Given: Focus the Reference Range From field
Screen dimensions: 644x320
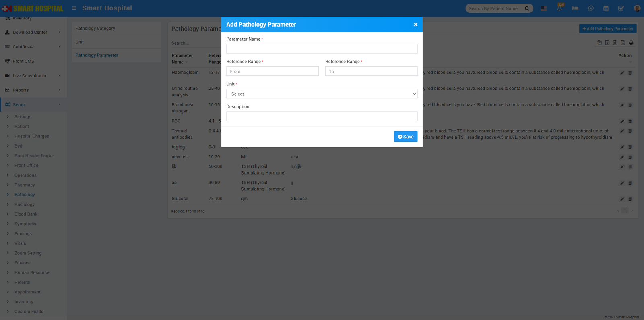Looking at the screenshot, I should (x=272, y=71).
